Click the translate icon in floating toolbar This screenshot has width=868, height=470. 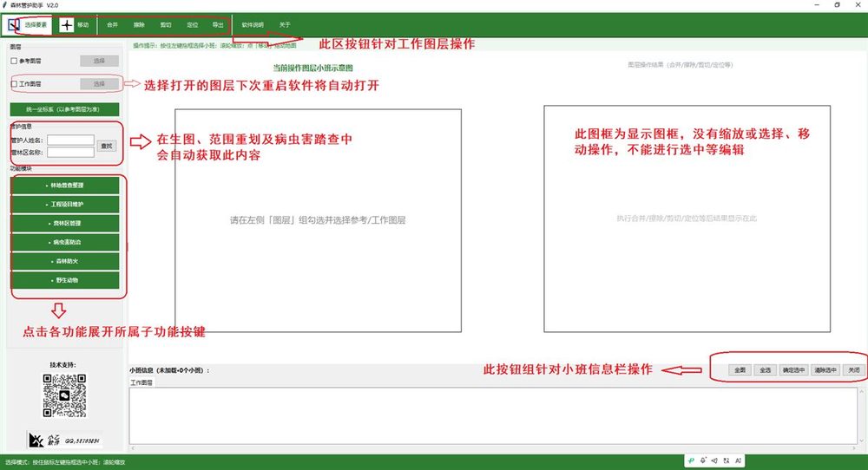(x=727, y=460)
